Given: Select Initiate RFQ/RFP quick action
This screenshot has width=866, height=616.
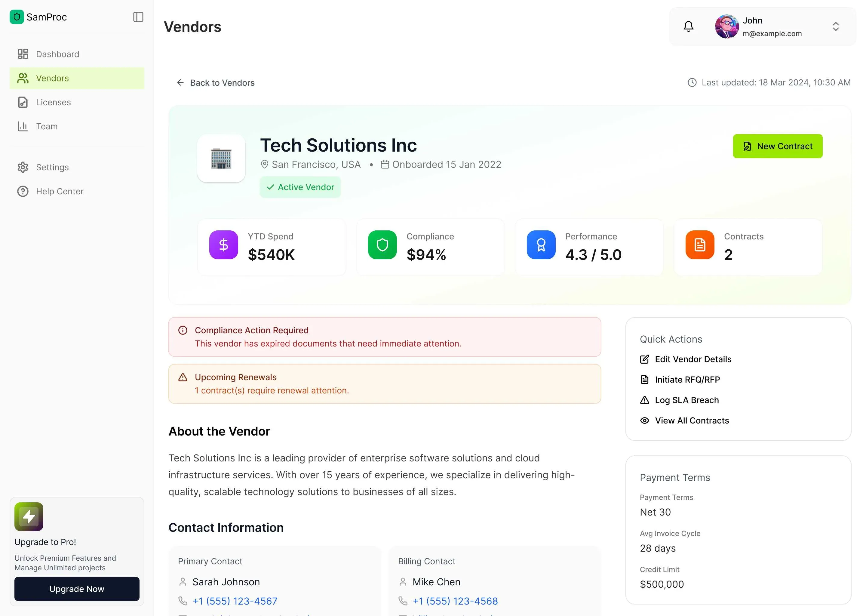Looking at the screenshot, I should [x=680, y=380].
